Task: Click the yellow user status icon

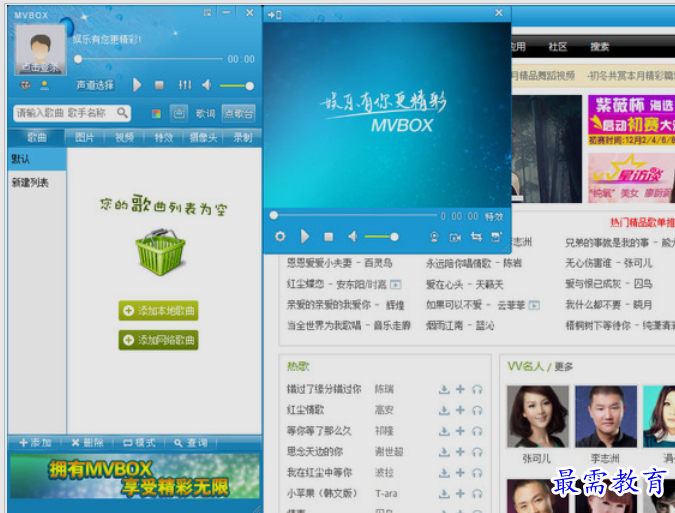Action: click(x=44, y=85)
